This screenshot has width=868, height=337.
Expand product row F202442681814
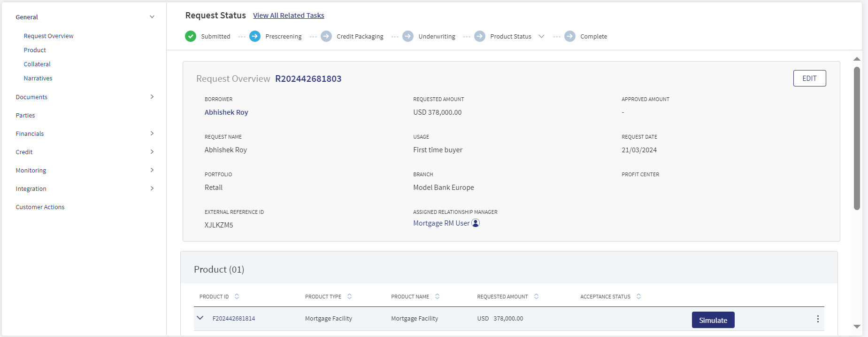click(200, 318)
